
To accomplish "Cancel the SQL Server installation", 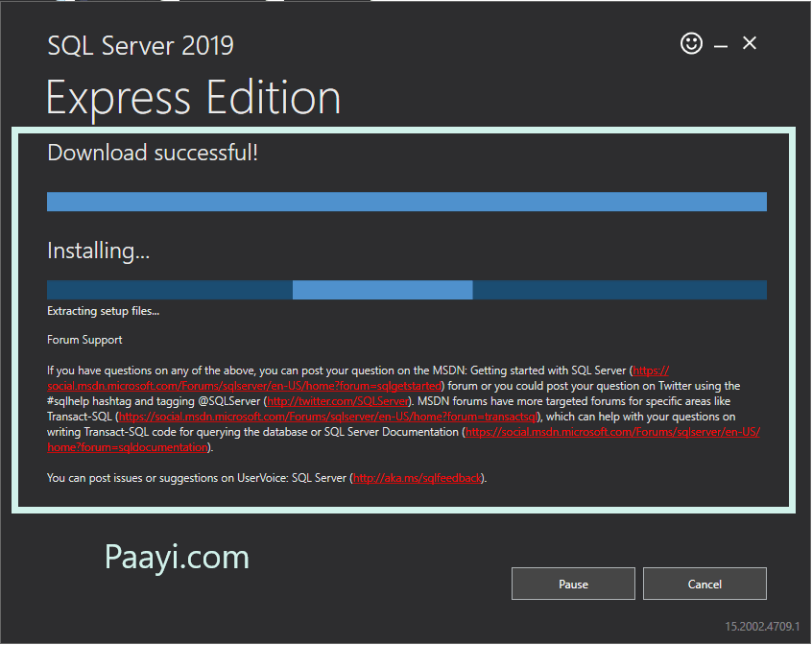I will coord(705,584).
